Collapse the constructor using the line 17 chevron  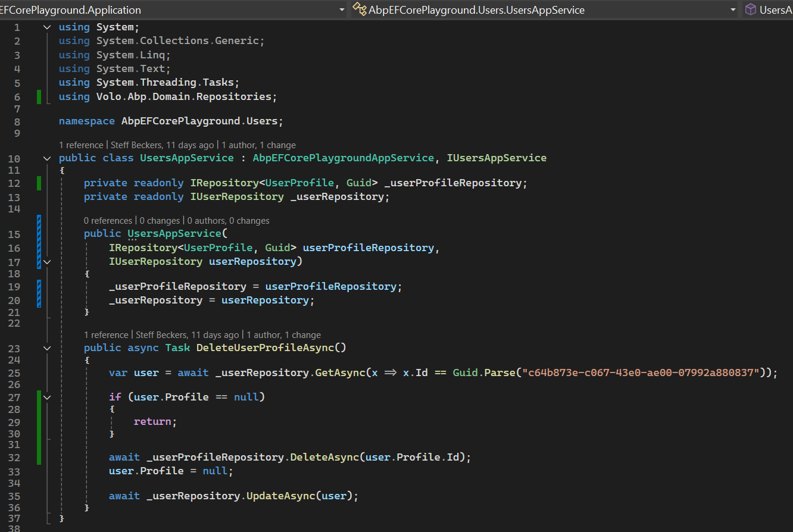[47, 261]
